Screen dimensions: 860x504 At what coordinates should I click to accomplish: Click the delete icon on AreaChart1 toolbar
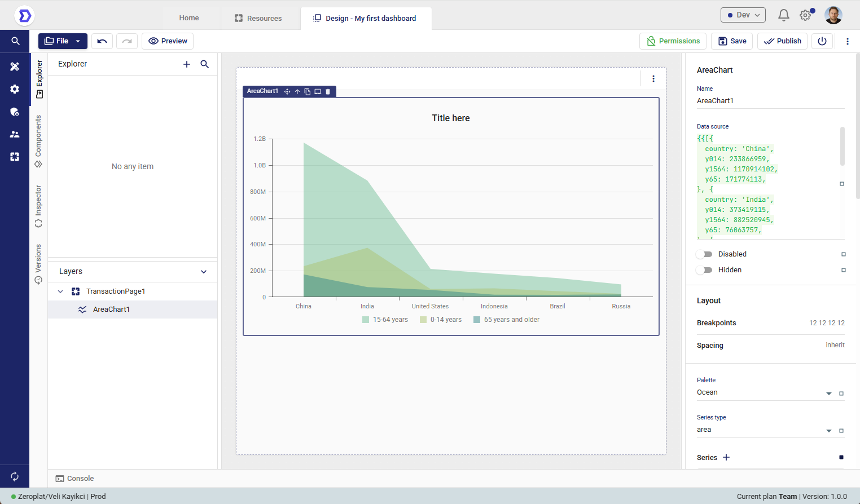(x=328, y=91)
